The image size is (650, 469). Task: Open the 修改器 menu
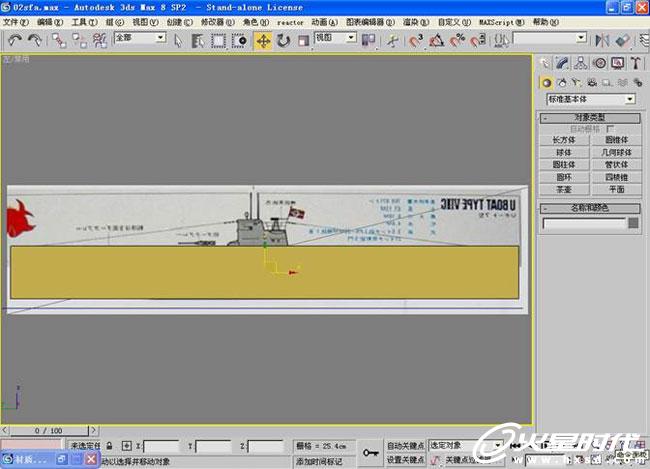click(218, 22)
